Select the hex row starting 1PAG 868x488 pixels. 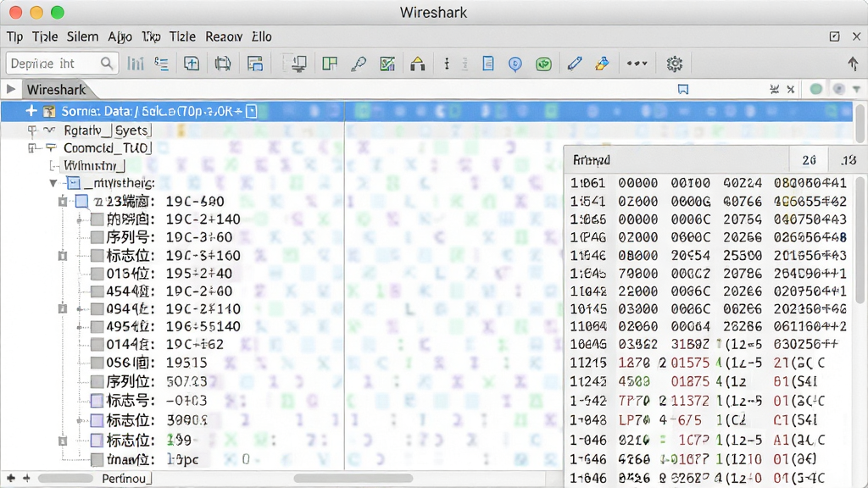pyautogui.click(x=709, y=237)
